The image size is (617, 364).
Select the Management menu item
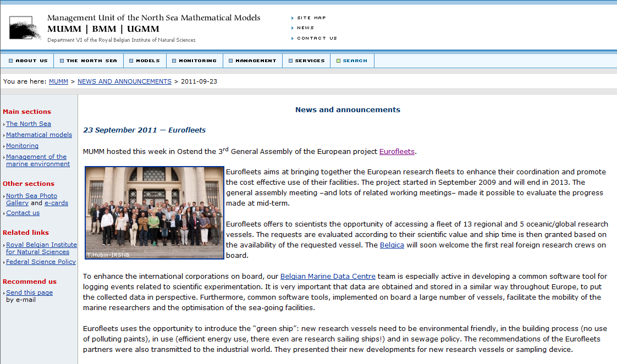point(252,61)
